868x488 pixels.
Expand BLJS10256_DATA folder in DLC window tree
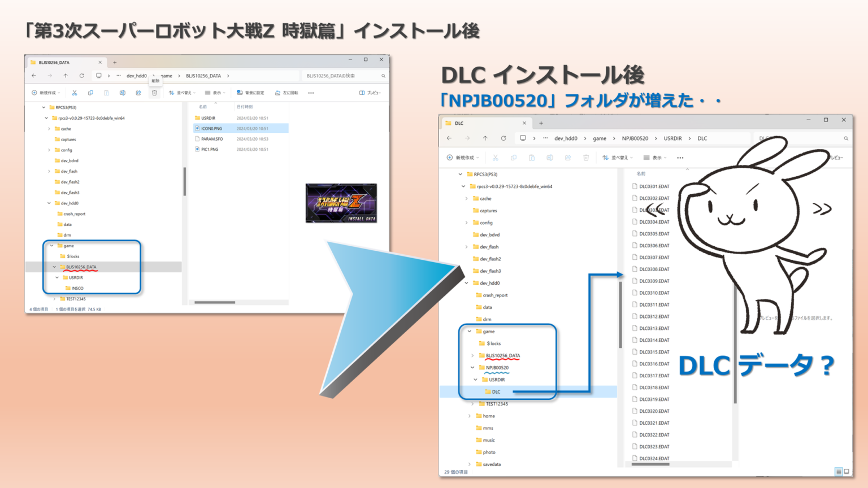tap(472, 356)
